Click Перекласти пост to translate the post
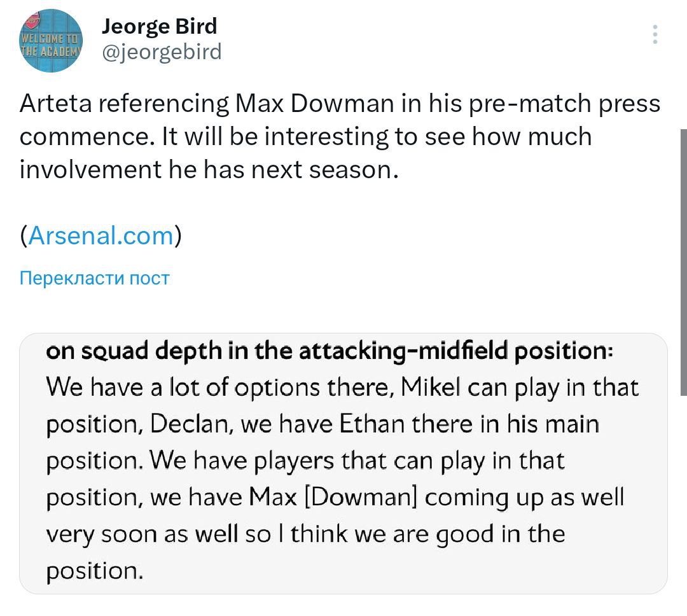This screenshot has width=687, height=616. pyautogui.click(x=95, y=278)
